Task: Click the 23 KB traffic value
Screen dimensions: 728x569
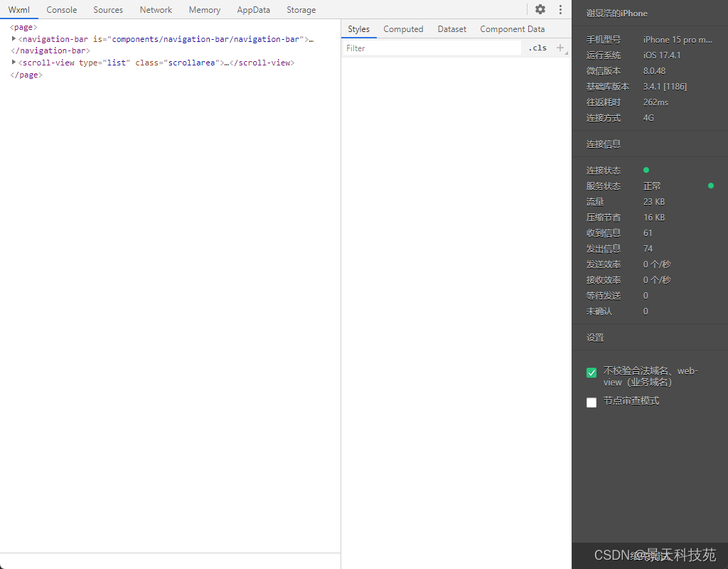Action: tap(654, 202)
